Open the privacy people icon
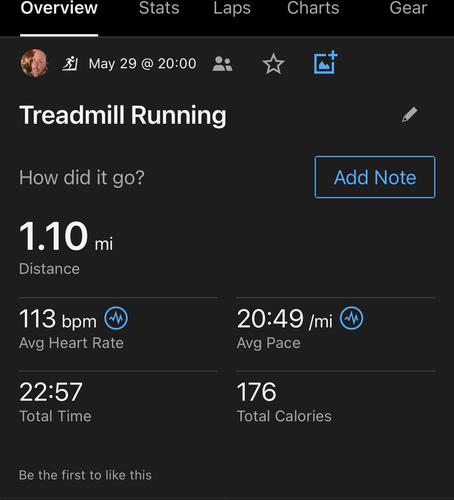Screen dimensions: 454x500 222,64
